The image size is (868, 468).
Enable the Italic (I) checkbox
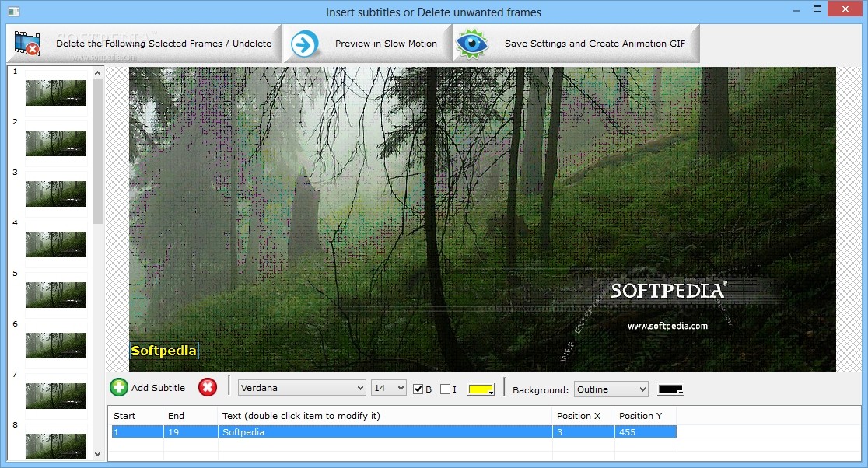click(x=445, y=389)
